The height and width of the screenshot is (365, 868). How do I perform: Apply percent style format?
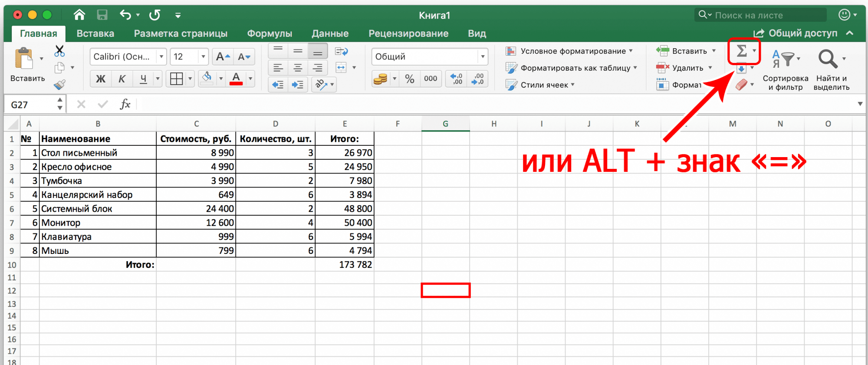(409, 79)
